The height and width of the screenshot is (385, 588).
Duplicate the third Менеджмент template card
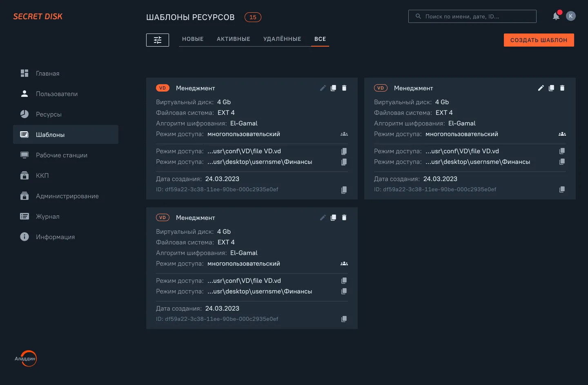click(333, 217)
